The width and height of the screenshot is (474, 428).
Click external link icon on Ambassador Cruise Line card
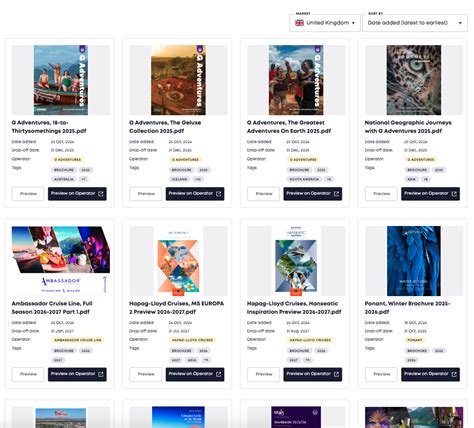point(101,374)
